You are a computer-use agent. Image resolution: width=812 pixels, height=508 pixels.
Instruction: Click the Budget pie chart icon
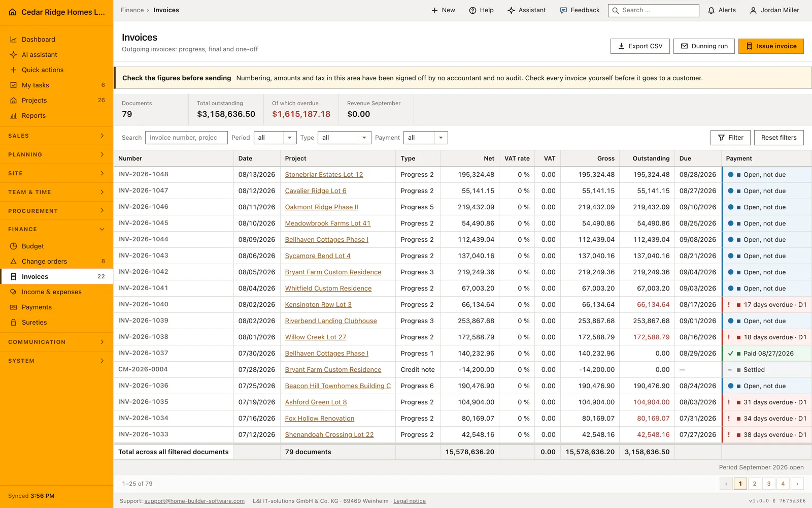coord(14,246)
